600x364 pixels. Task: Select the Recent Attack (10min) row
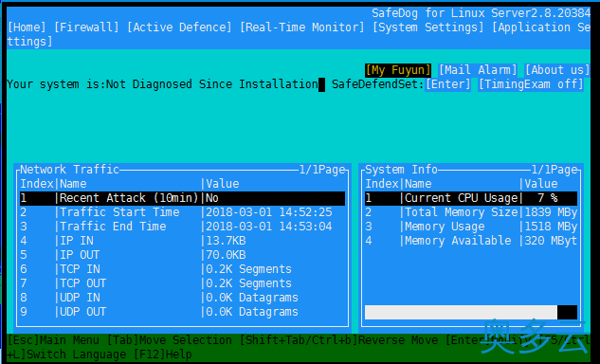point(183,198)
